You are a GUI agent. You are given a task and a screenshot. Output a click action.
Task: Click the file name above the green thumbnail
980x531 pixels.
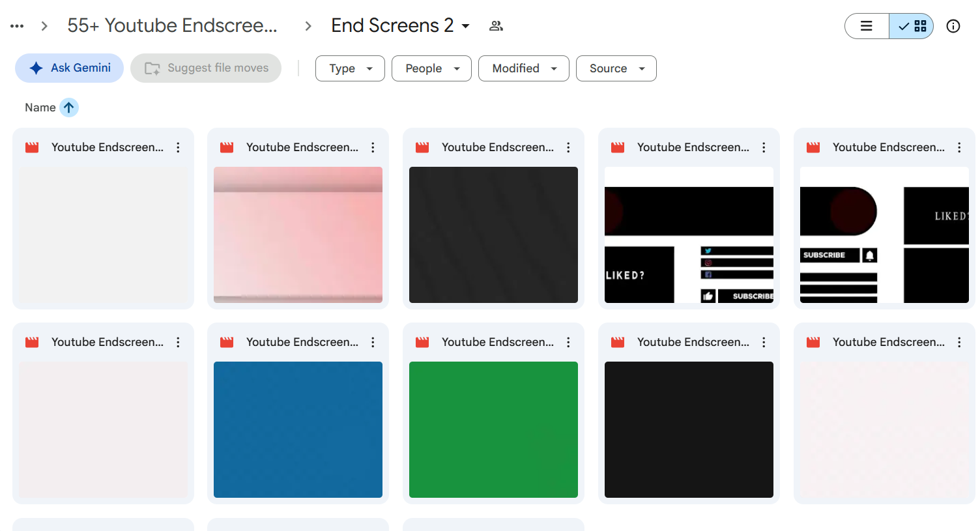[x=498, y=342]
